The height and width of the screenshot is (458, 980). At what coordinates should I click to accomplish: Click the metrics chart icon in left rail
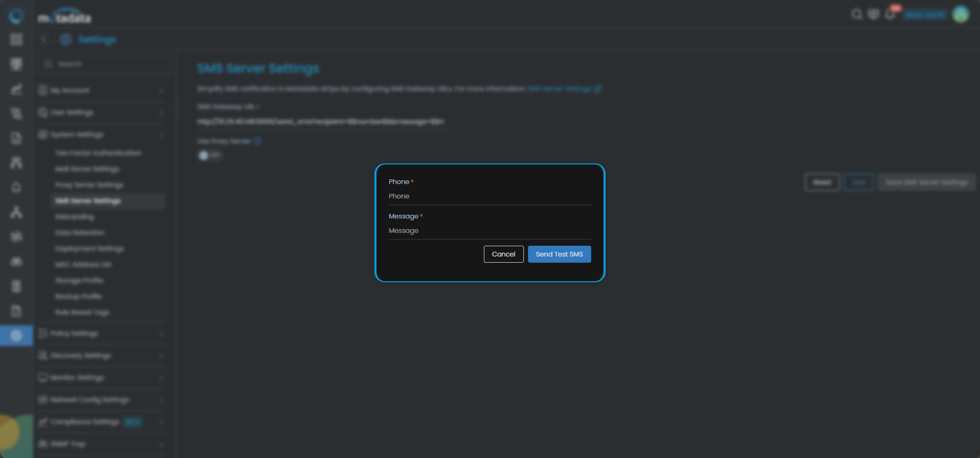[16, 89]
